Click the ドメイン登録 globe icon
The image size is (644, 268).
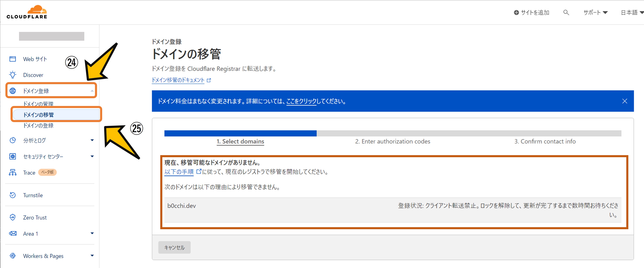coord(12,91)
